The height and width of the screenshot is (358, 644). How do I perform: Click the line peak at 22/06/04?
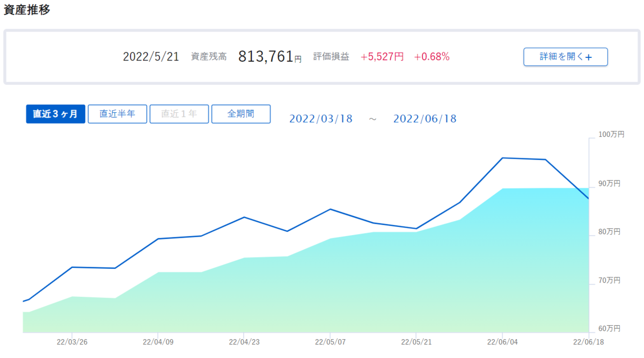502,158
